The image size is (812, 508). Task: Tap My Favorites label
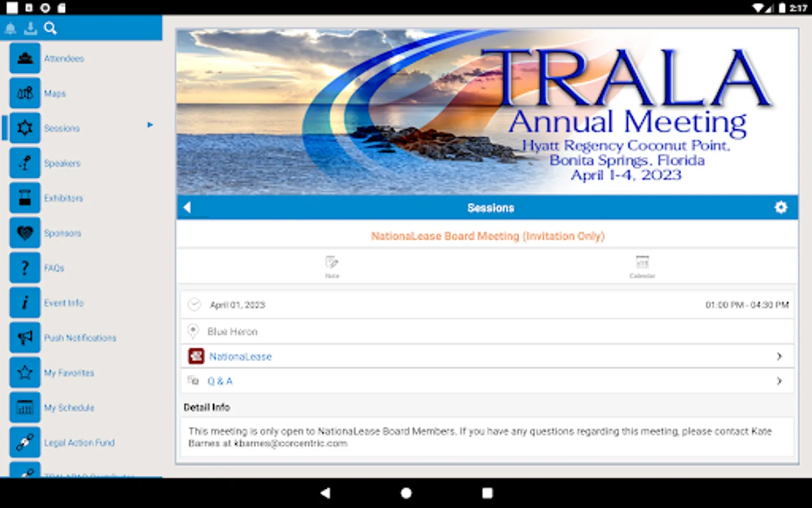pyautogui.click(x=69, y=373)
